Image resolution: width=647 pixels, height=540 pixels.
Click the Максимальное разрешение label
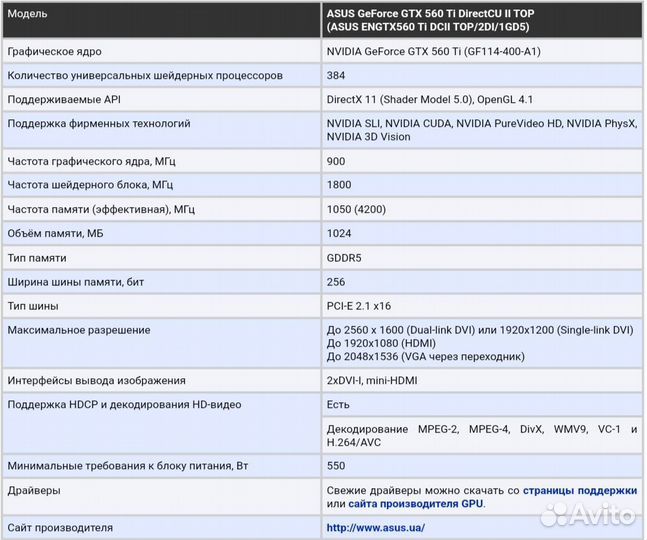[x=79, y=330]
